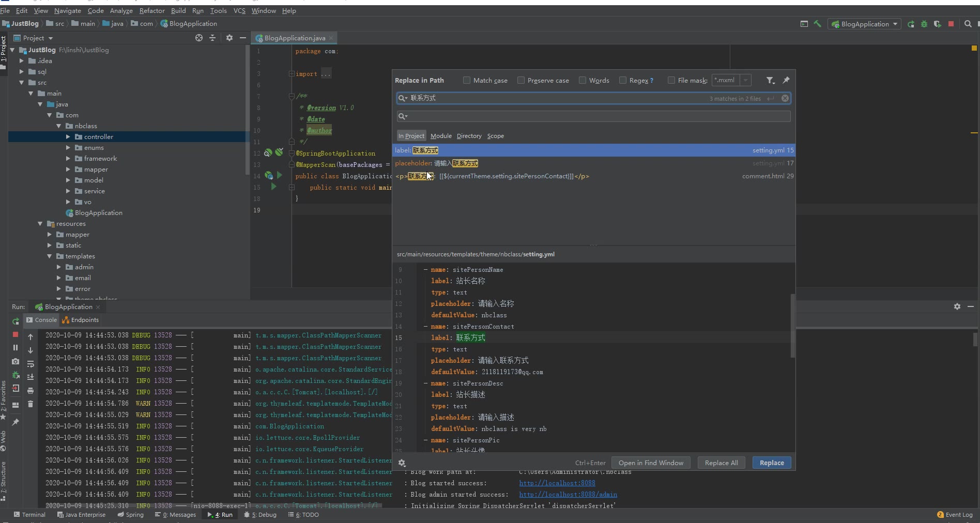
Task: Click the Debug bug icon in top toolbar
Action: [x=924, y=24]
